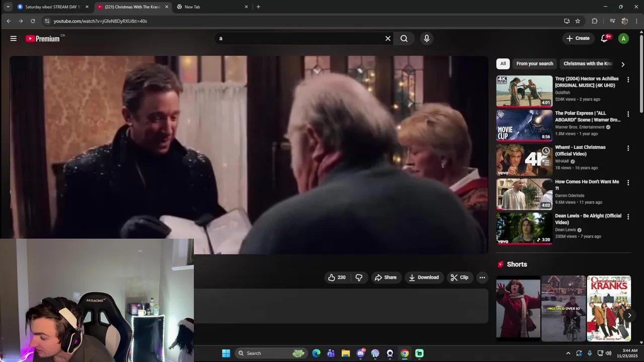Image resolution: width=644 pixels, height=362 pixels.
Task: Select the From your search chip
Action: [534, 64]
